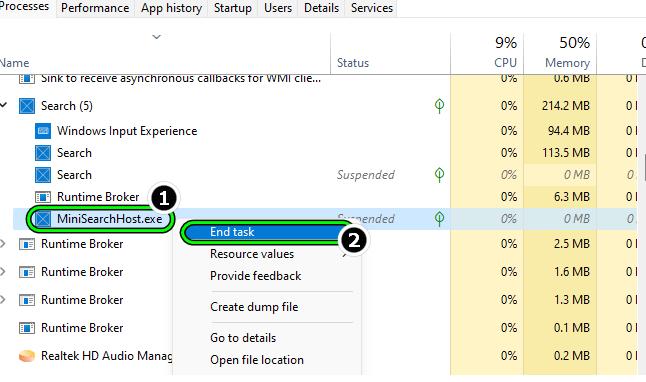Click the Search group app icon
Screen dimensions: 646x382
pos(27,106)
